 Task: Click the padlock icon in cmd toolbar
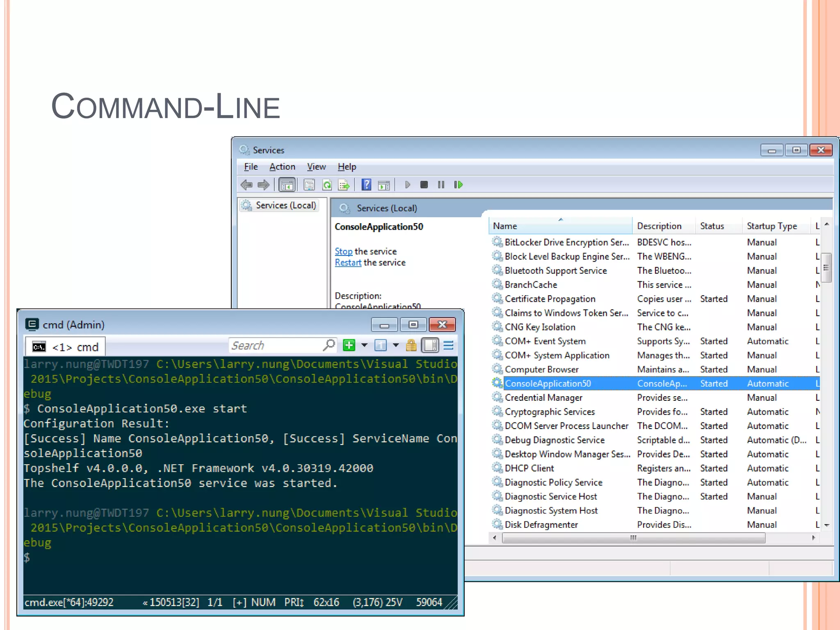tap(411, 345)
